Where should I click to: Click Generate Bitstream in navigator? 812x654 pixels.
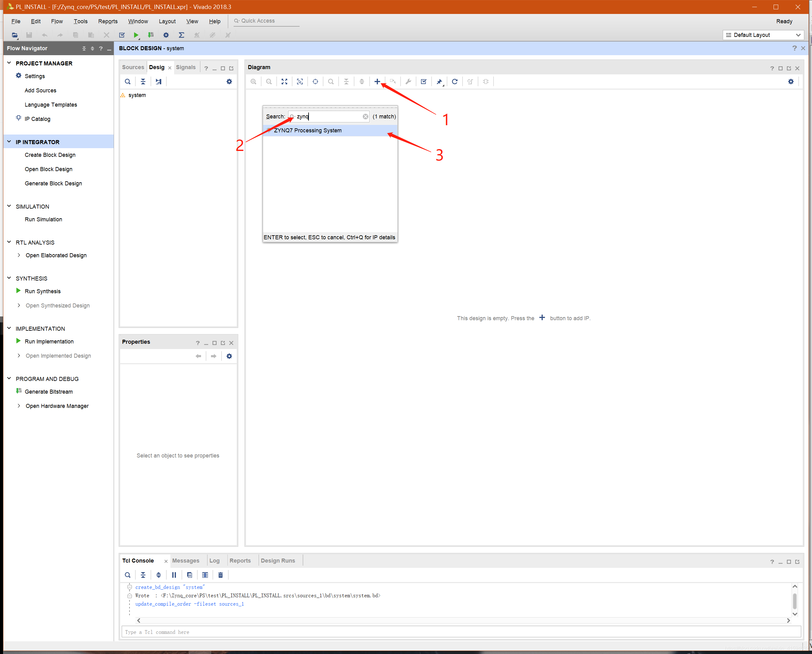point(49,391)
